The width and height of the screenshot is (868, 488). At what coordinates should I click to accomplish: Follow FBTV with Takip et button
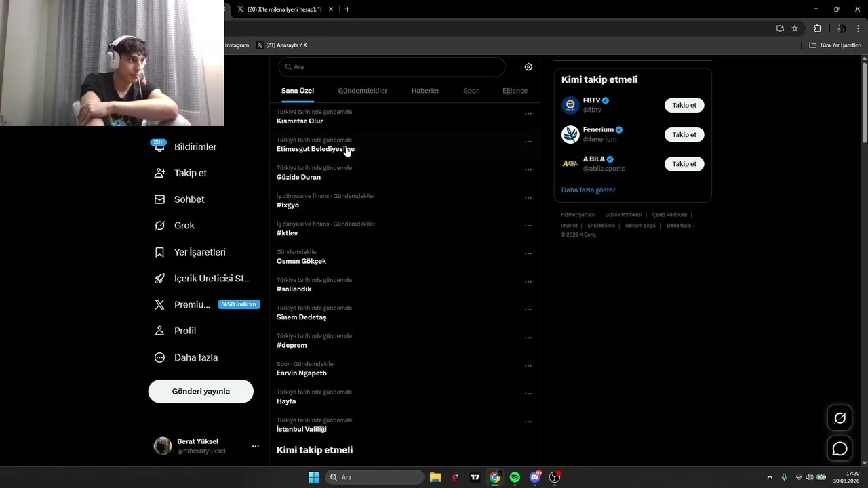point(684,105)
